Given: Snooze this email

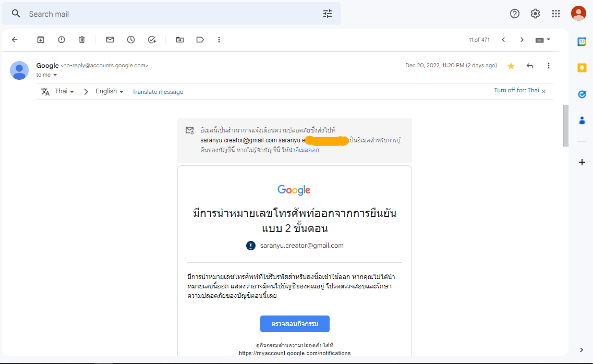Looking at the screenshot, I should click(131, 40).
